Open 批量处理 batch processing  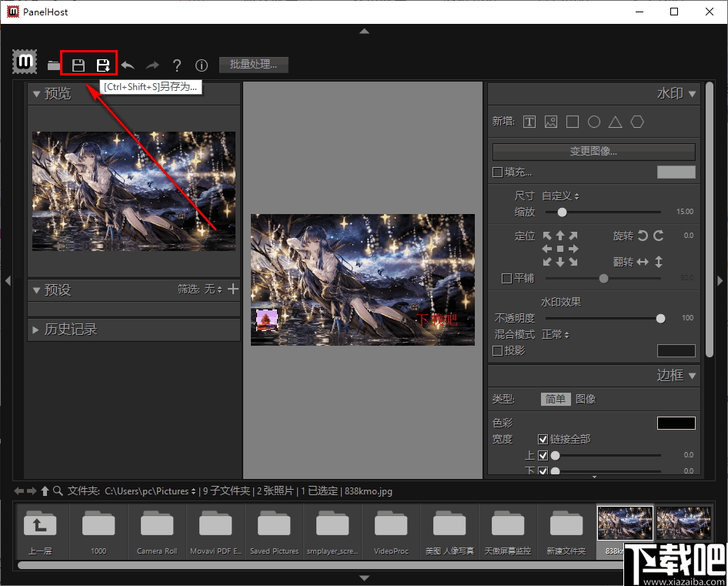click(253, 65)
